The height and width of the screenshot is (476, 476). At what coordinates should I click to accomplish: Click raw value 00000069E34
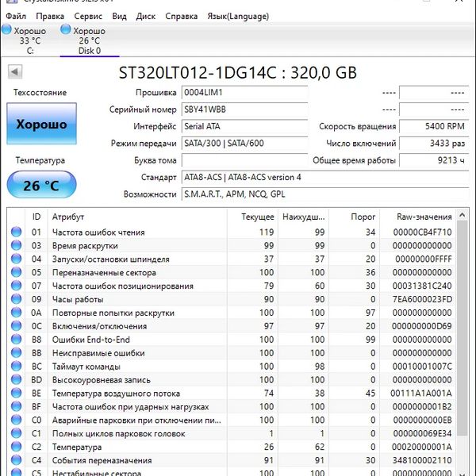click(422, 433)
